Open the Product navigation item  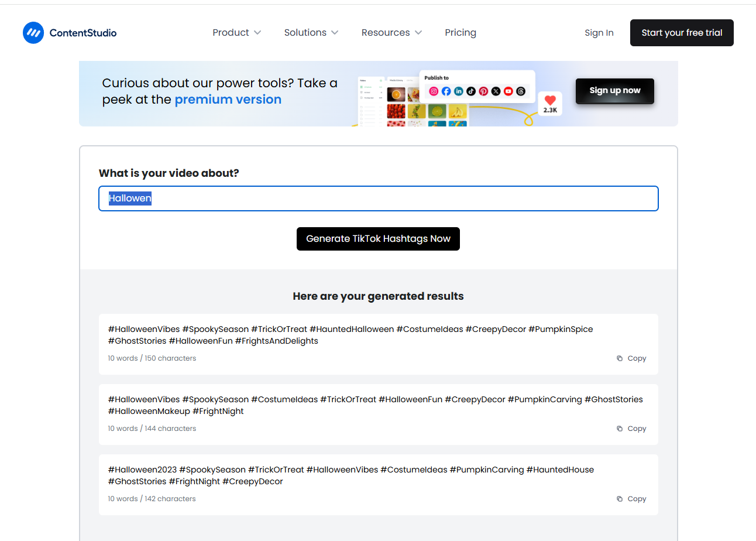(x=231, y=33)
